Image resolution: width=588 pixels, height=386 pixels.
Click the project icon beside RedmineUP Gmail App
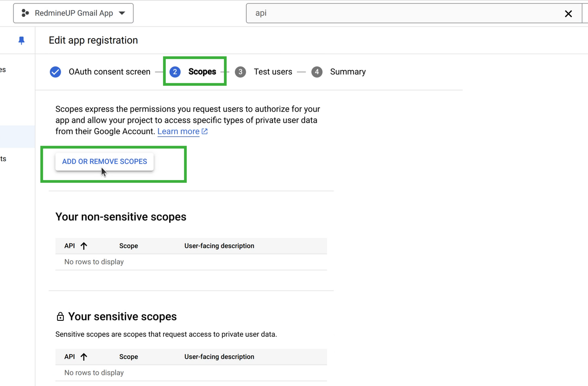pyautogui.click(x=25, y=13)
